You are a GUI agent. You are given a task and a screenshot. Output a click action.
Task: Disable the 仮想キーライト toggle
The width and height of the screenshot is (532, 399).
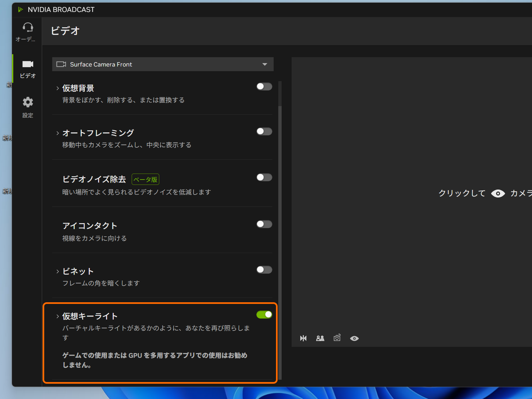point(264,315)
